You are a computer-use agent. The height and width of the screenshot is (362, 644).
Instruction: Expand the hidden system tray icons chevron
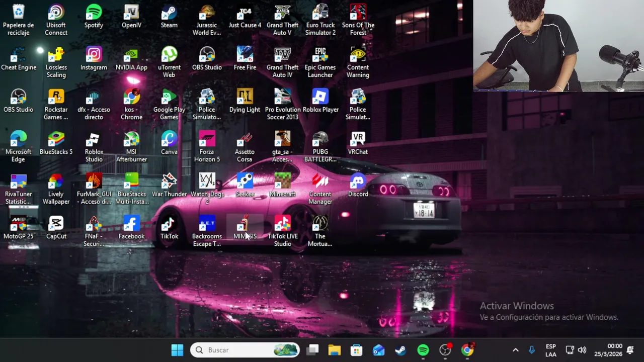point(515,350)
